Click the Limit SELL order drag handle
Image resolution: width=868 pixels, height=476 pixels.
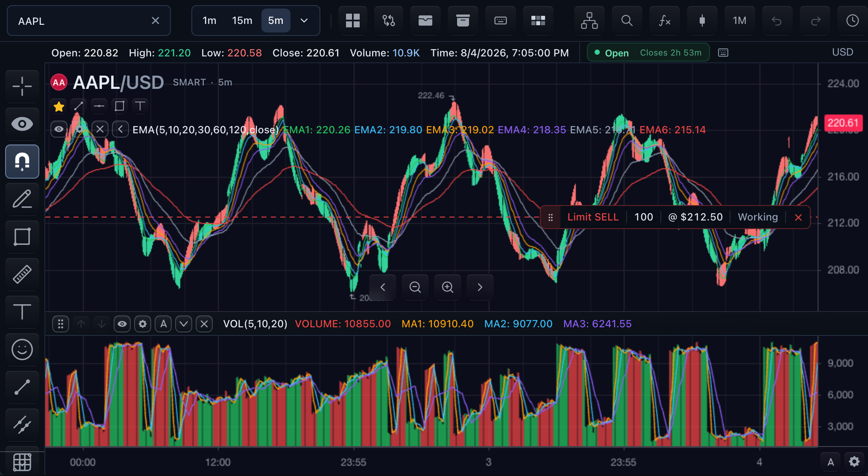point(551,217)
